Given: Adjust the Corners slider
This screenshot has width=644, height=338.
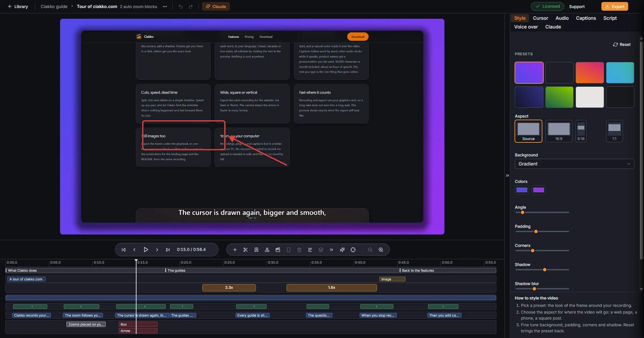Looking at the screenshot, I should (542, 251).
